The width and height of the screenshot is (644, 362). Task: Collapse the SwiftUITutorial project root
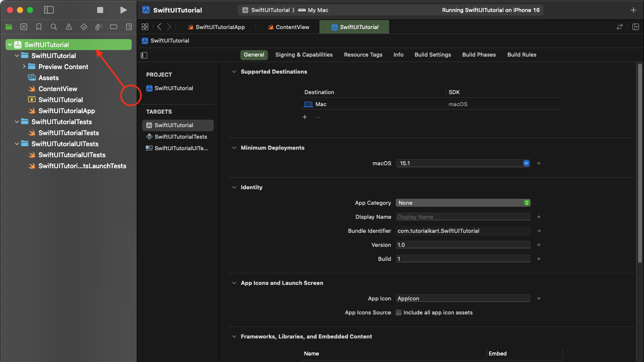pyautogui.click(x=10, y=45)
